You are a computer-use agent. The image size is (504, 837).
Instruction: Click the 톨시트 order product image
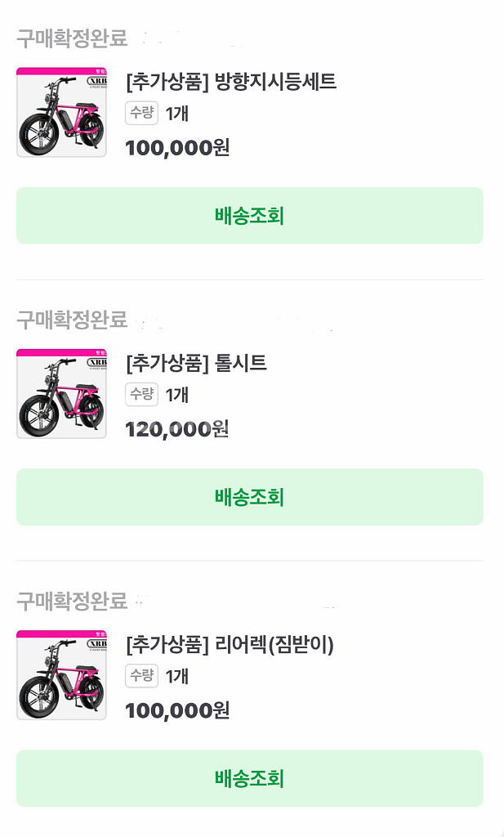click(61, 394)
